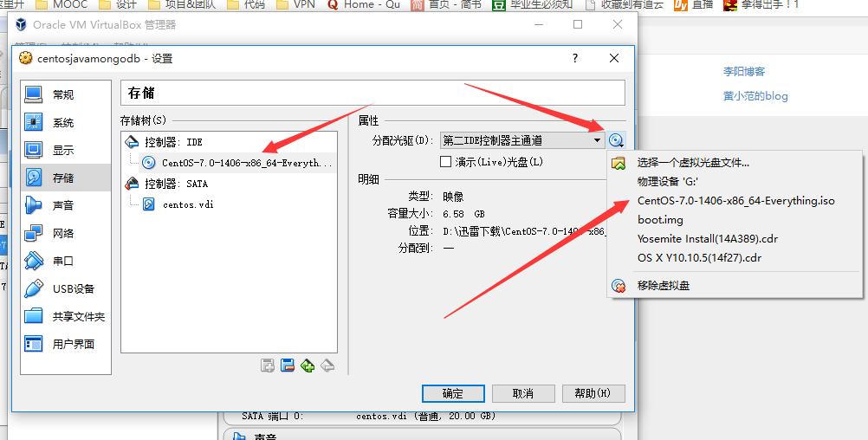This screenshot has height=440, width=868.
Task: Toggle the 演示(Live)光盘 checkbox
Action: 445,162
